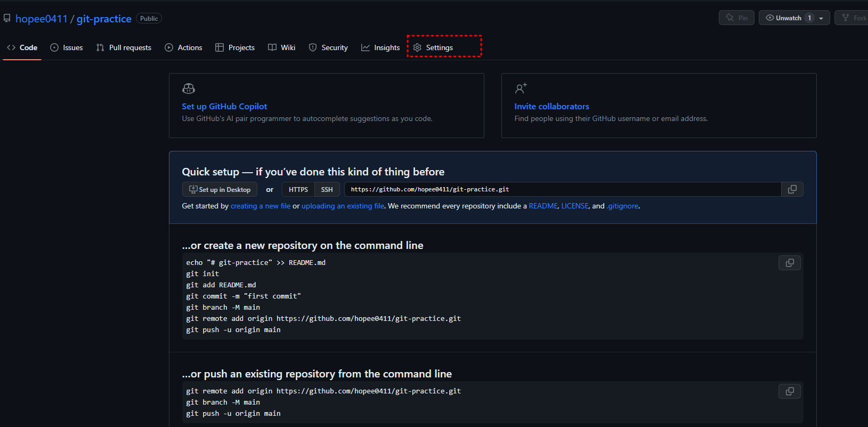Open the Issues tab

[67, 47]
